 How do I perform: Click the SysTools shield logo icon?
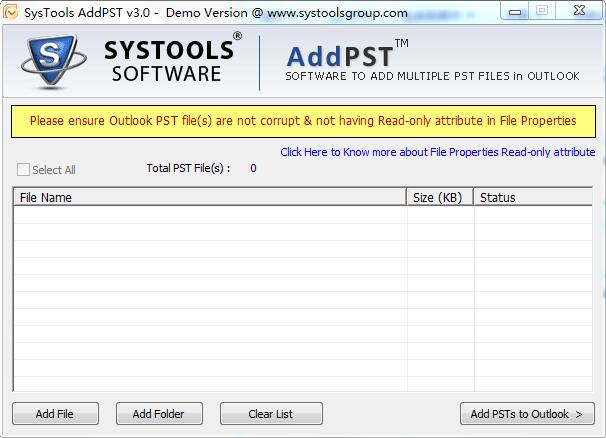(x=53, y=61)
